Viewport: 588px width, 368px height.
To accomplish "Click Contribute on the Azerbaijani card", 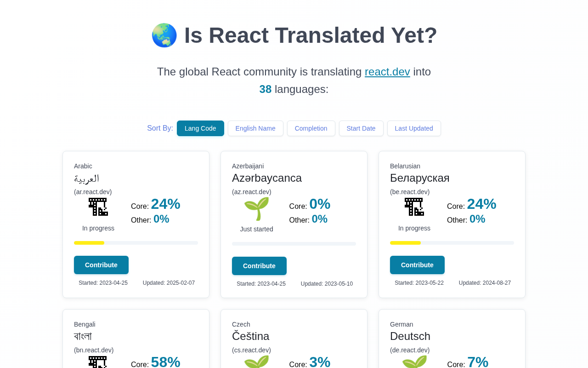I will [x=259, y=266].
